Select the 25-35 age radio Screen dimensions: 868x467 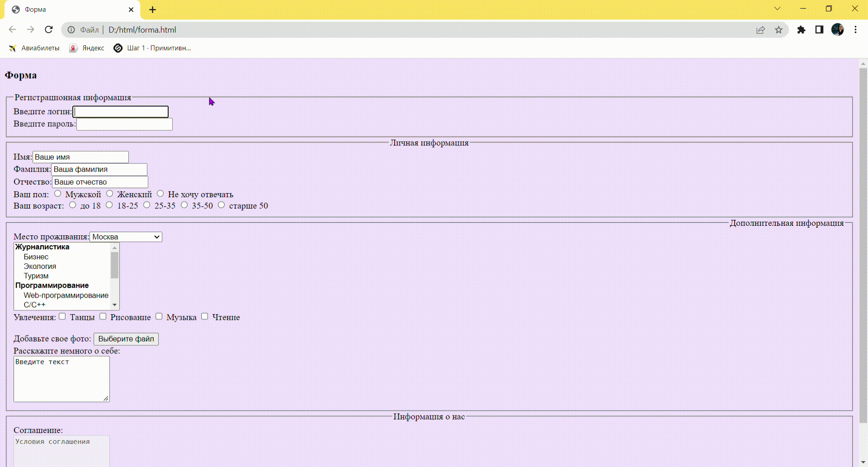pyautogui.click(x=146, y=205)
